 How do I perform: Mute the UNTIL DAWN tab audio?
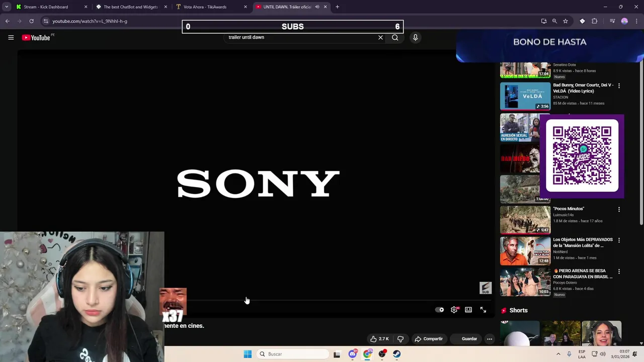[317, 7]
